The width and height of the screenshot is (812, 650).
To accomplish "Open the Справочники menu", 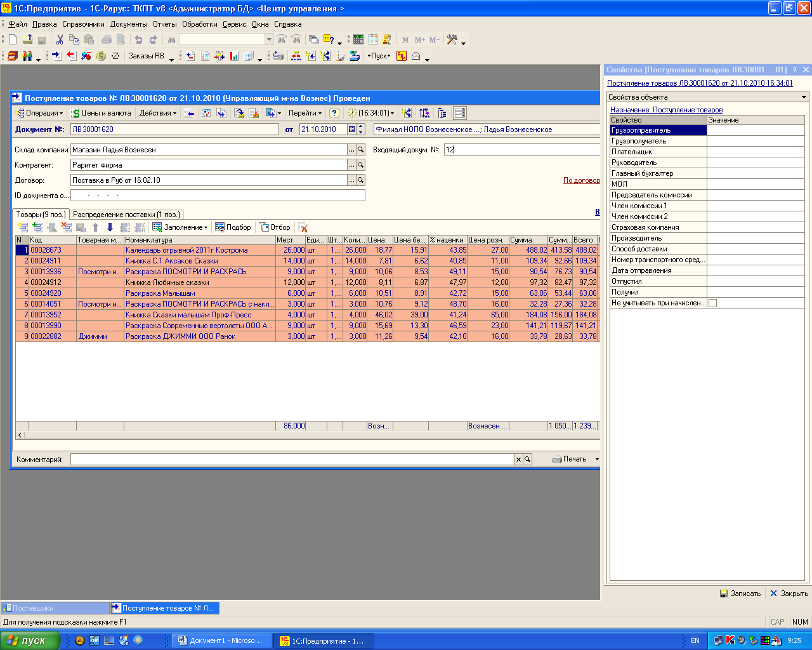I will (83, 24).
